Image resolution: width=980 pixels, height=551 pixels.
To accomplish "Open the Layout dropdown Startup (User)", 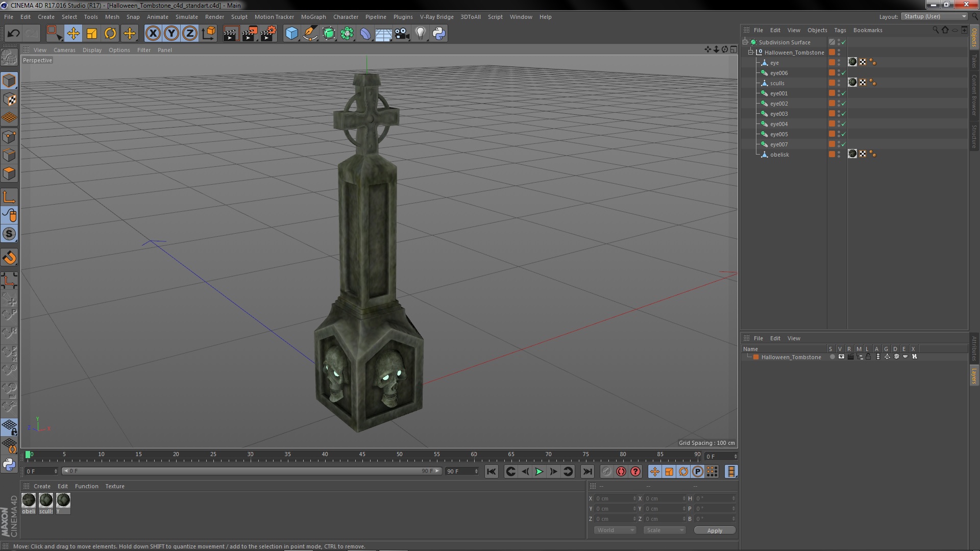I will point(934,17).
